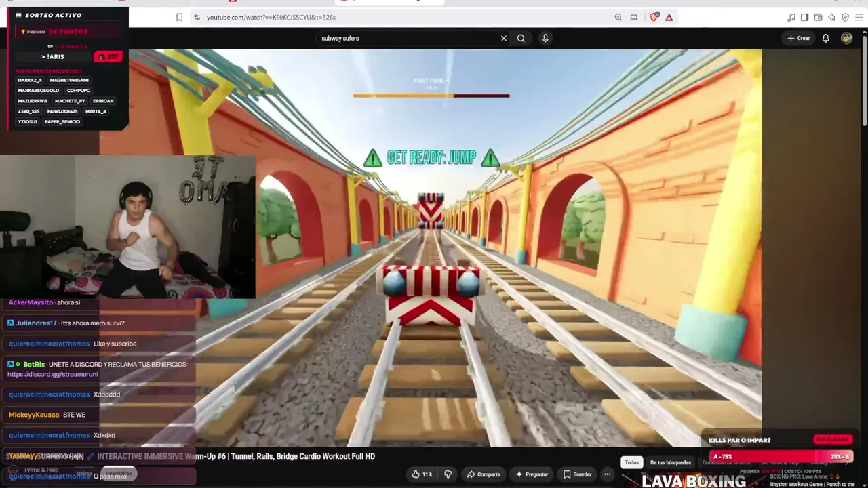Screen dimensions: 868x488
Task: Click participant tag PAPER_BENICIO
Action: pos(62,122)
